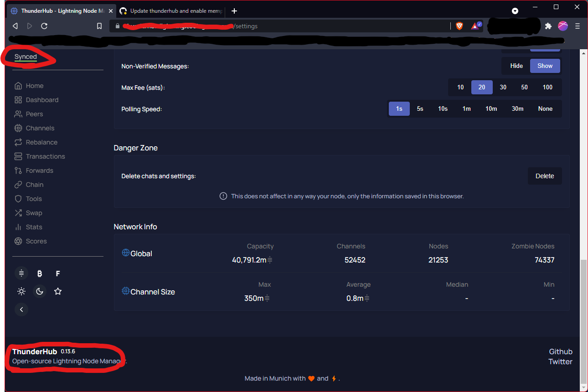
Task: Set polling speed to 1m
Action: pos(467,108)
